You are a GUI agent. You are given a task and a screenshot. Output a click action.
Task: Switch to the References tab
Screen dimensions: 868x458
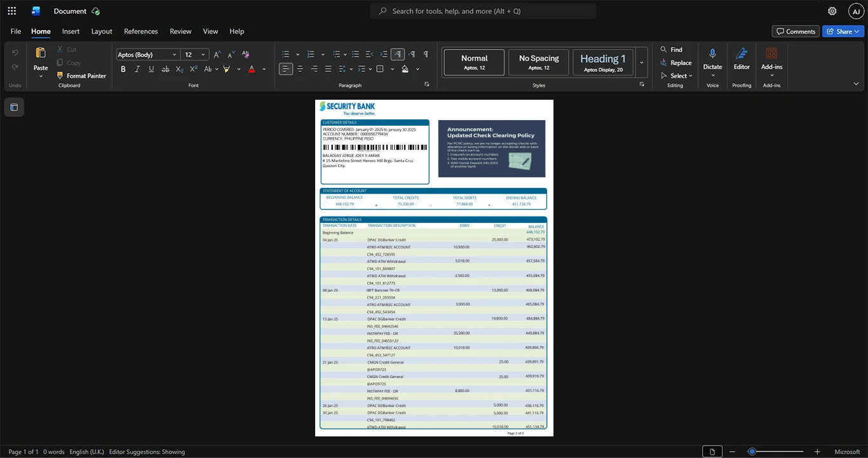pyautogui.click(x=140, y=31)
